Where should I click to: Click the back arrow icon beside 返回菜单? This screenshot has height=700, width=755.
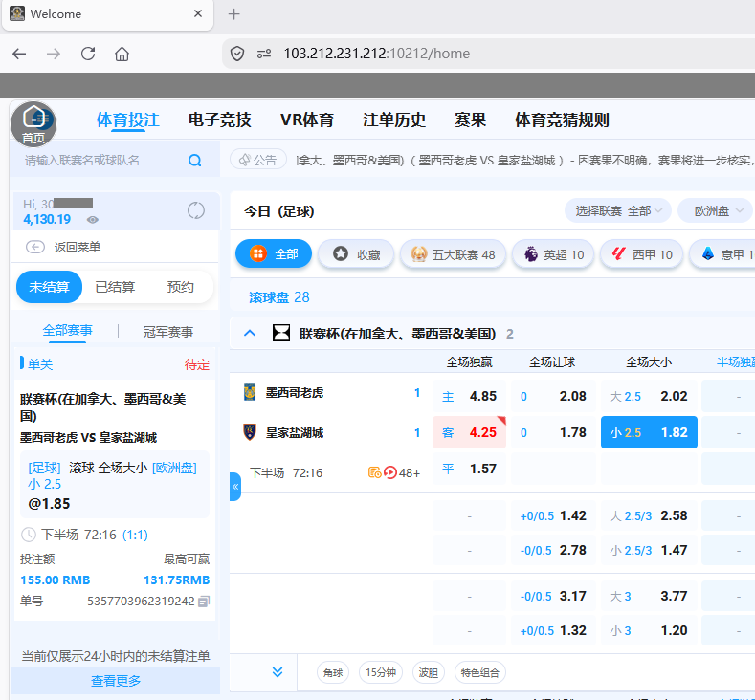pos(35,248)
